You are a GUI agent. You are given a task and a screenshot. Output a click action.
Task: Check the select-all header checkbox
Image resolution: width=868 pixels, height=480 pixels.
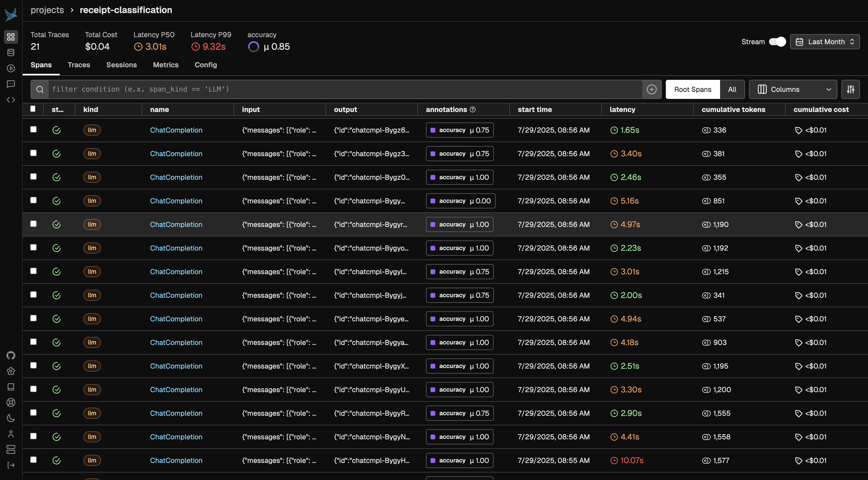tap(33, 109)
